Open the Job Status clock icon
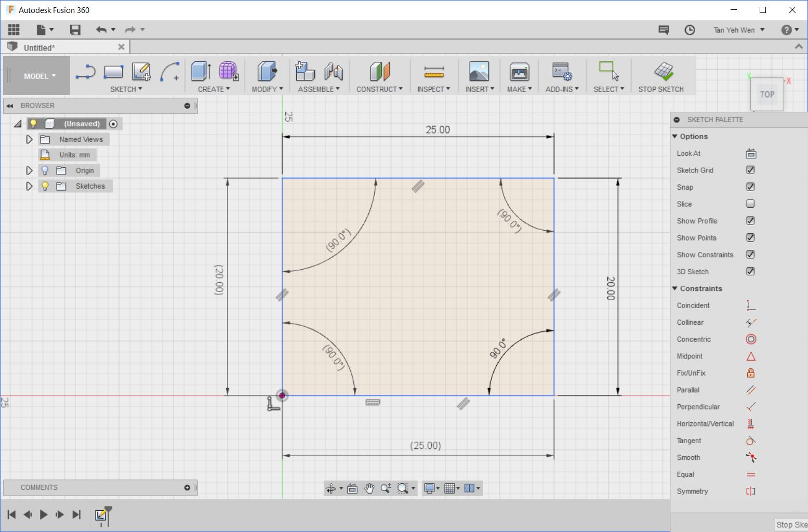Viewport: 808px width, 532px height. [690, 30]
